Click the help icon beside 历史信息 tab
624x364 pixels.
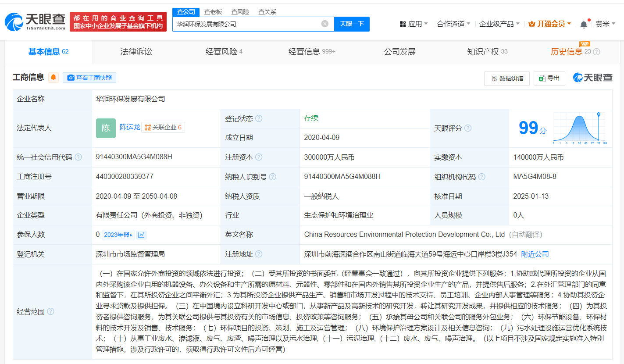pos(596,52)
